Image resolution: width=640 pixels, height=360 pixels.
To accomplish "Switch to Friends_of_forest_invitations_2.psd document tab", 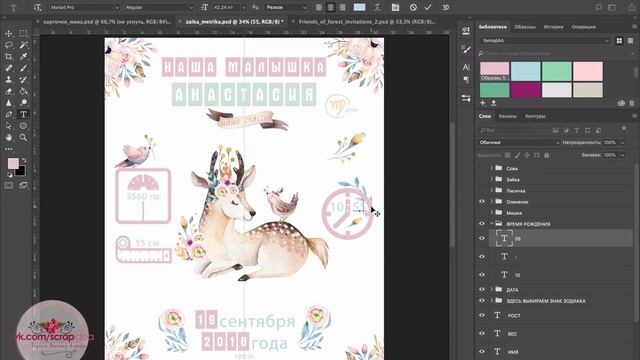I will (367, 21).
